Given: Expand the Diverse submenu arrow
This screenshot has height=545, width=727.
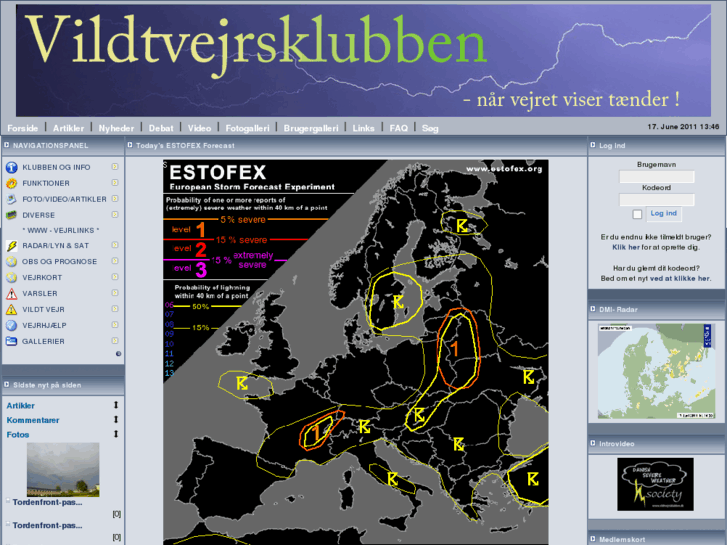Looking at the screenshot, I should pos(115,215).
